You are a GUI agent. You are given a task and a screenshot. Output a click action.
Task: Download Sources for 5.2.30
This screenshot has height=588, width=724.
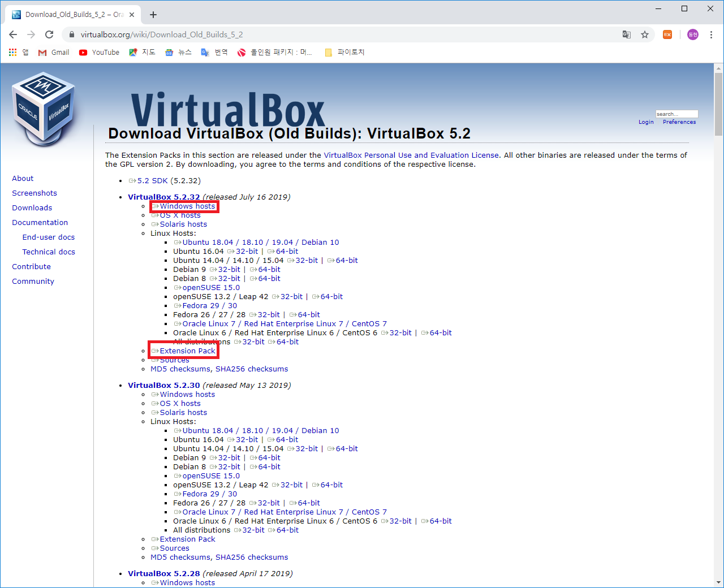coord(171,548)
